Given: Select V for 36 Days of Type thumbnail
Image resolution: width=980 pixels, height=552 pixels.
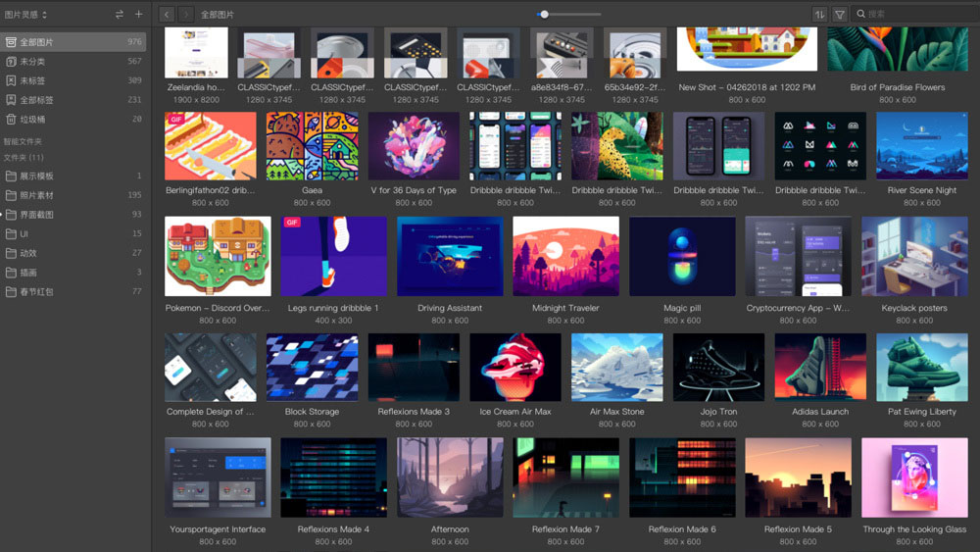Looking at the screenshot, I should click(414, 146).
